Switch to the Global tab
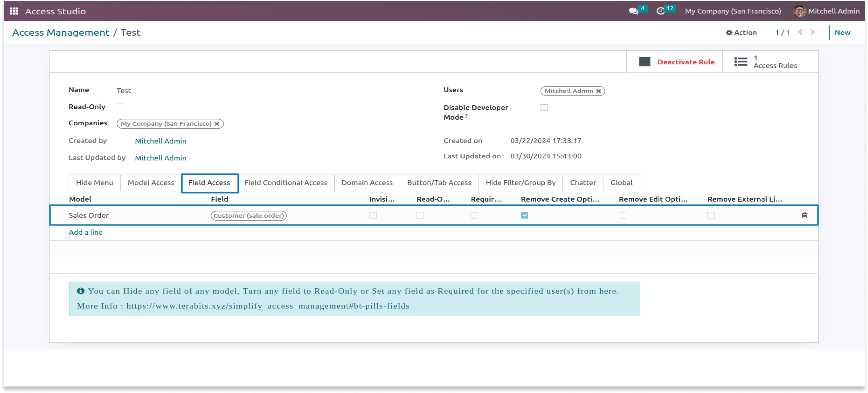 [621, 183]
